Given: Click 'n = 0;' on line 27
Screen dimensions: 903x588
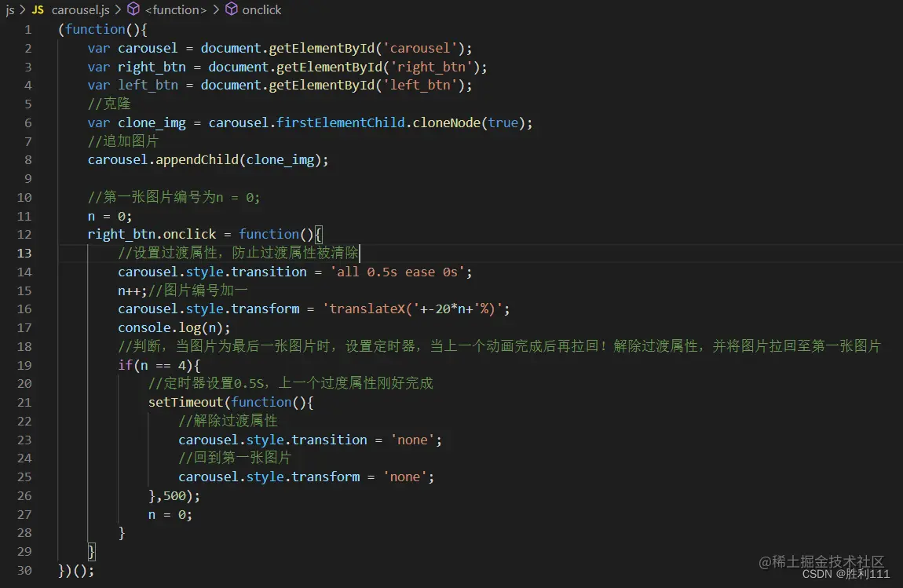Looking at the screenshot, I should (x=170, y=514).
